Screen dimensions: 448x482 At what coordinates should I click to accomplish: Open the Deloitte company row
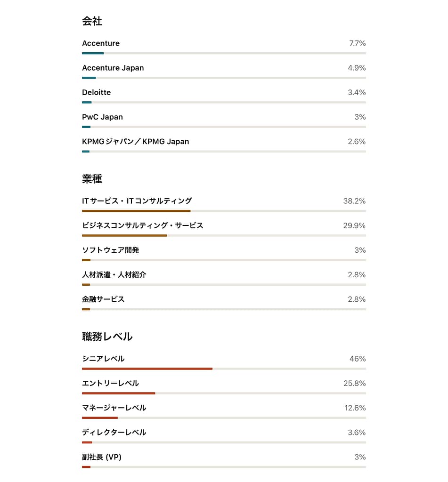(x=97, y=92)
